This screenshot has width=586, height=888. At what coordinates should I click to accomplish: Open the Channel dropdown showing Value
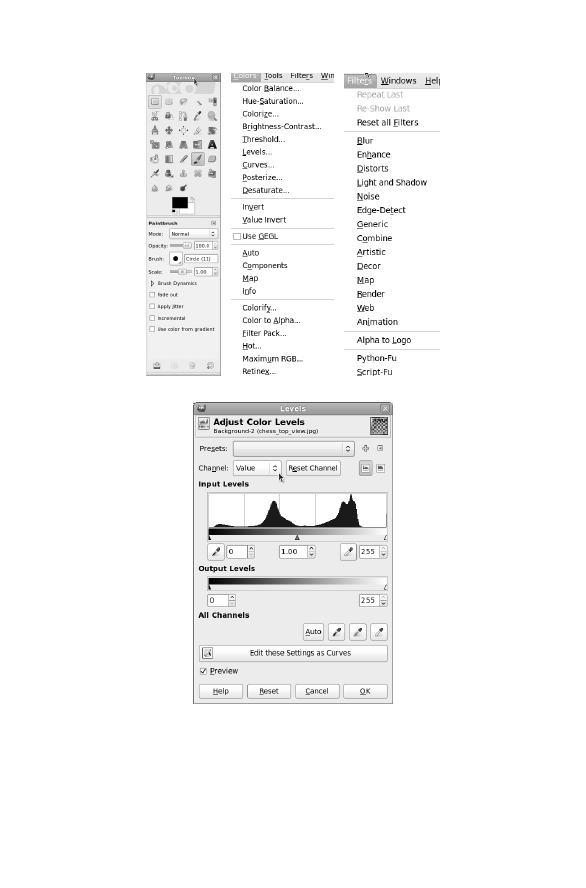257,468
